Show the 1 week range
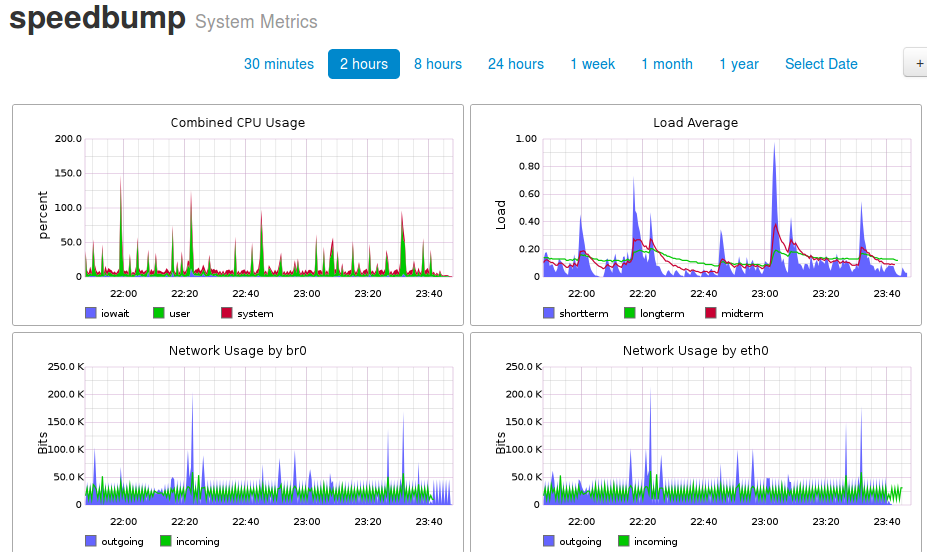927x552 pixels. [592, 64]
